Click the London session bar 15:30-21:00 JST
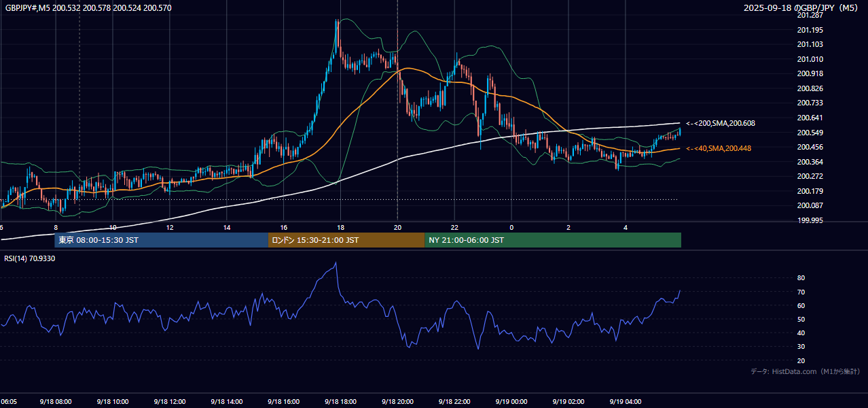The width and height of the screenshot is (868, 408). 346,240
